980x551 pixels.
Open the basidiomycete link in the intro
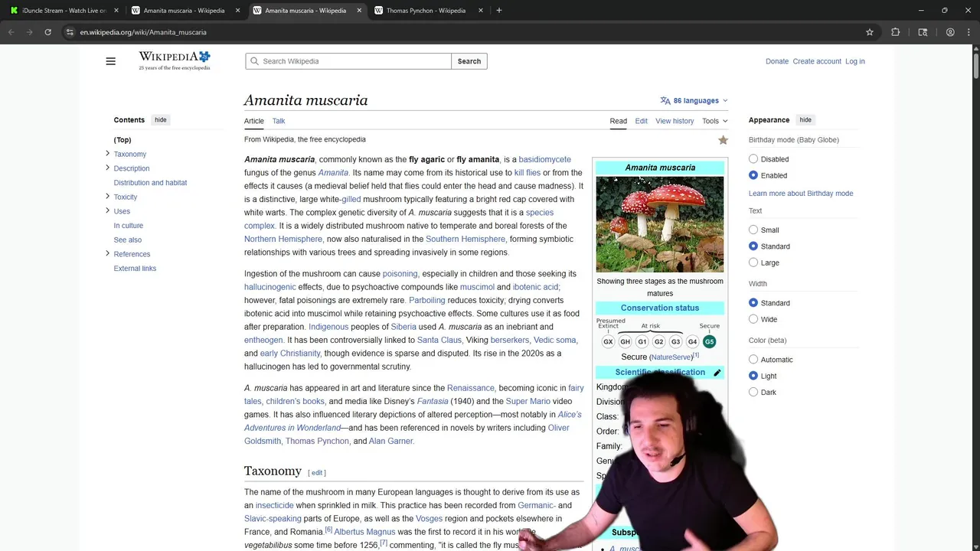(544, 159)
